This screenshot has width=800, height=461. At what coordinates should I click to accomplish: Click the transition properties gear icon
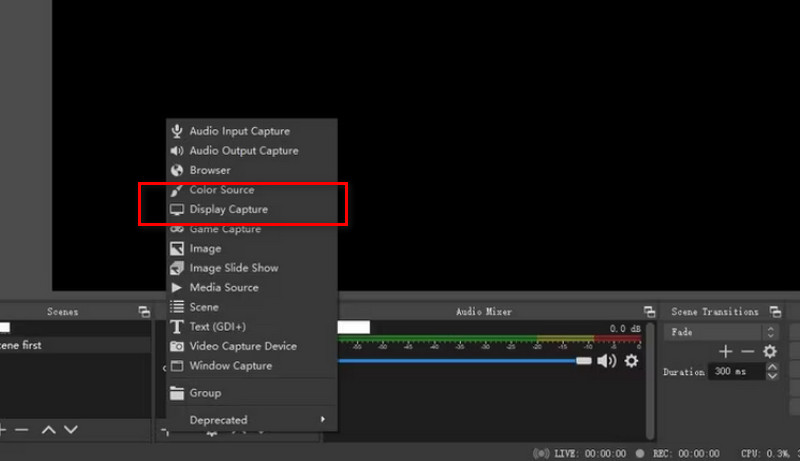pyautogui.click(x=769, y=351)
